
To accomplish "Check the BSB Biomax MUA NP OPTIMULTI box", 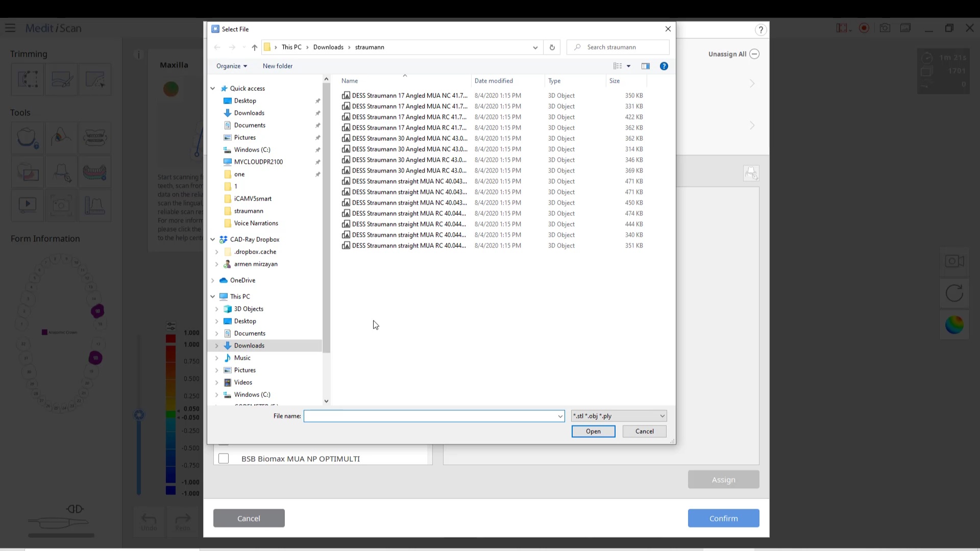I will (224, 459).
